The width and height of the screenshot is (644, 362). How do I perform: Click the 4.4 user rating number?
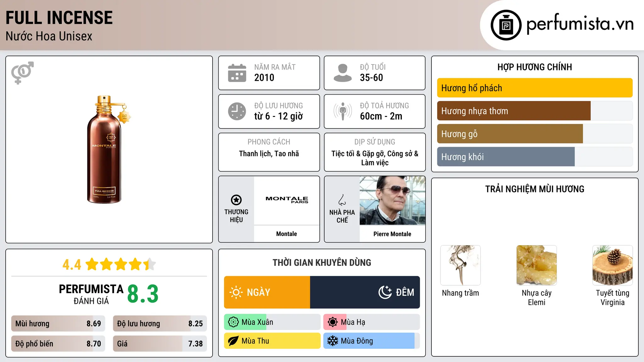pos(72,265)
